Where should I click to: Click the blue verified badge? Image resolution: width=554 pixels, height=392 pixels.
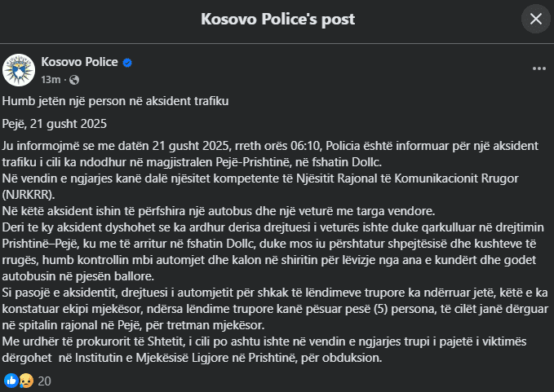click(128, 63)
